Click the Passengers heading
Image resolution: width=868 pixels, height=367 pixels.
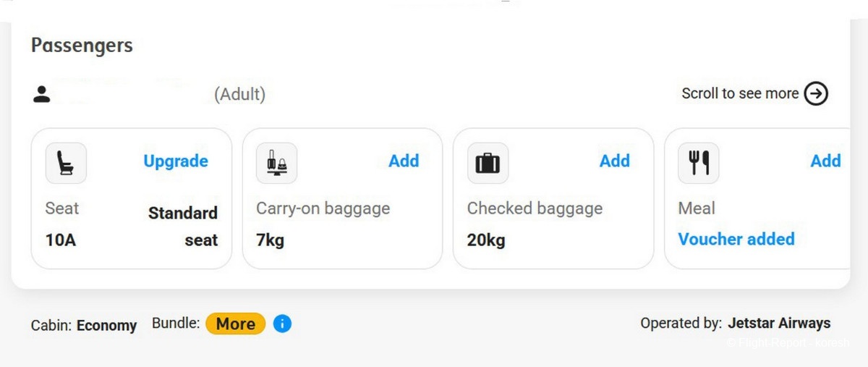pyautogui.click(x=82, y=45)
